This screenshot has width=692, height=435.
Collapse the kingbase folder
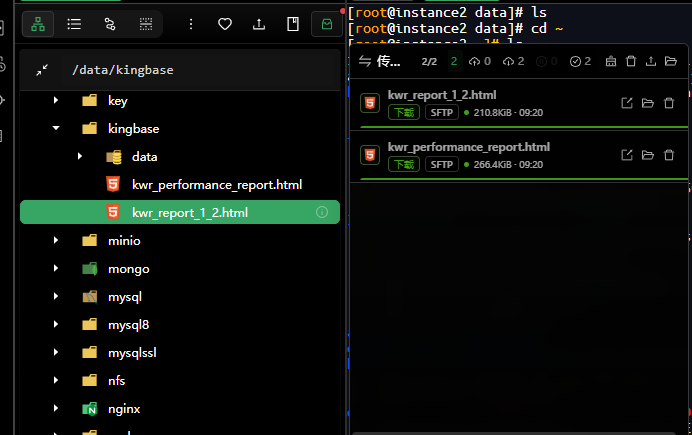coord(56,128)
